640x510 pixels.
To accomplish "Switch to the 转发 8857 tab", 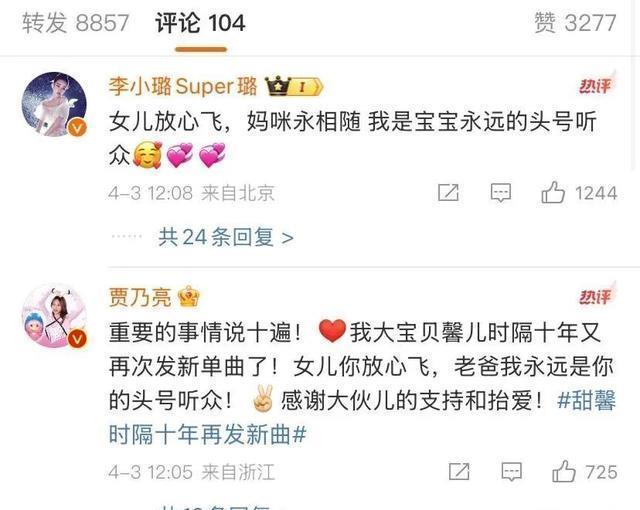I will tap(76, 22).
